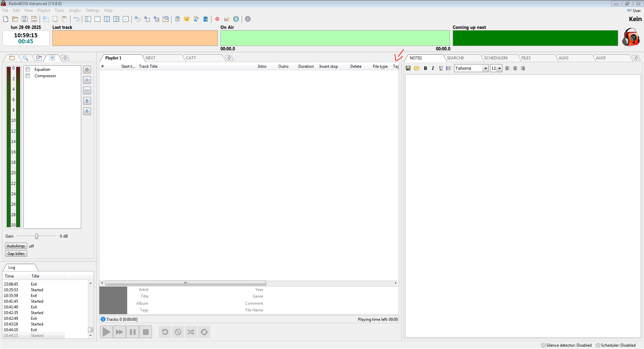Image resolution: width=644 pixels, height=349 pixels.
Task: Switch to the SCHEDULER4 tab
Action: [496, 58]
